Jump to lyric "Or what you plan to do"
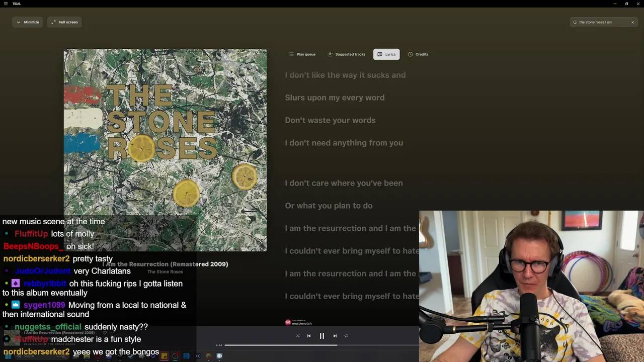 (329, 206)
